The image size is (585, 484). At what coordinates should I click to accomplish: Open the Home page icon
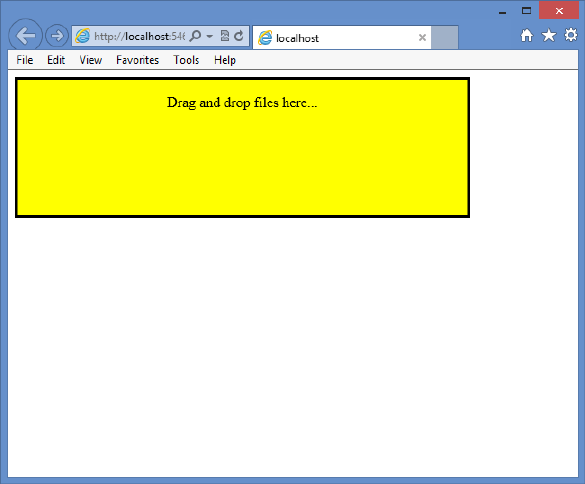[x=527, y=35]
